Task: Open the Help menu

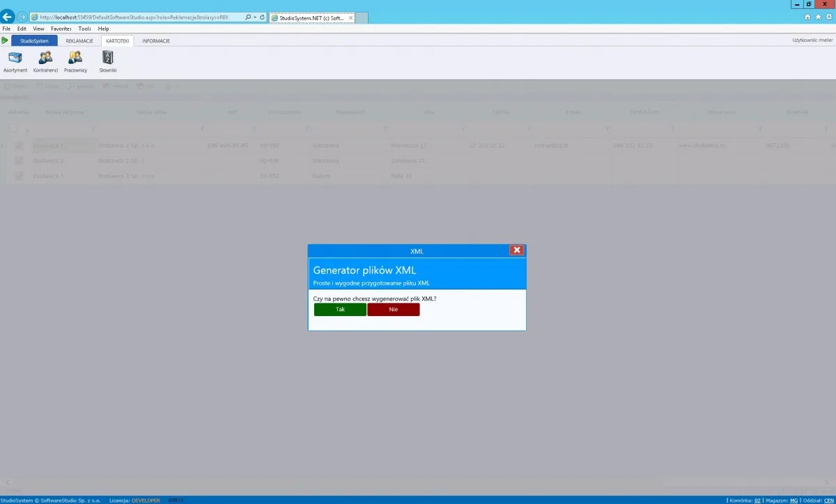Action: [103, 29]
